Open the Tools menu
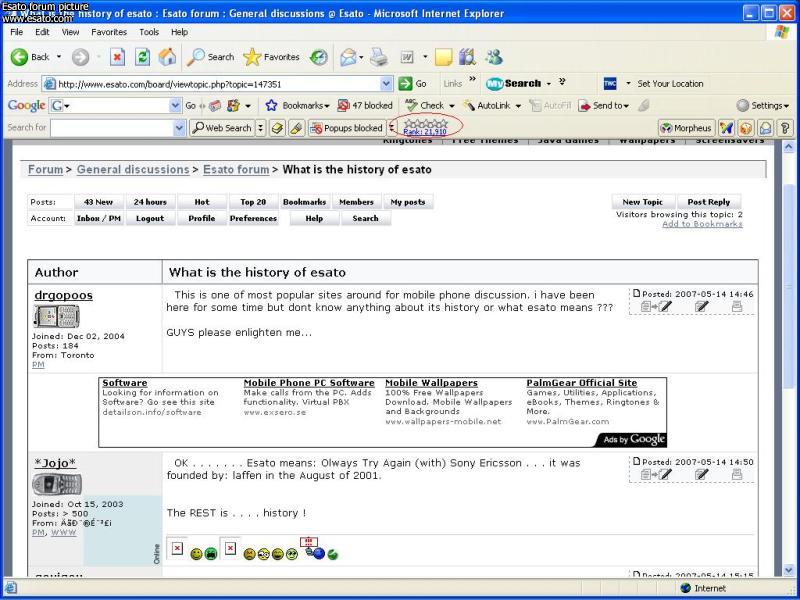This screenshot has width=800, height=600. pos(149,32)
